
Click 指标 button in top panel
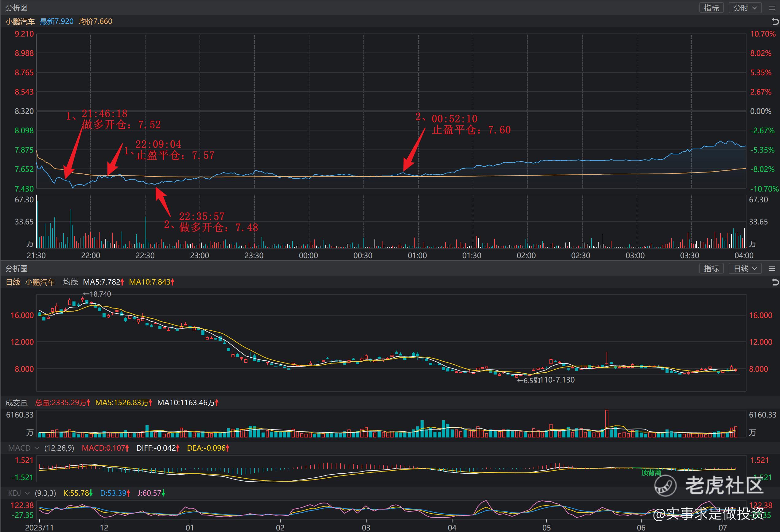(x=711, y=8)
